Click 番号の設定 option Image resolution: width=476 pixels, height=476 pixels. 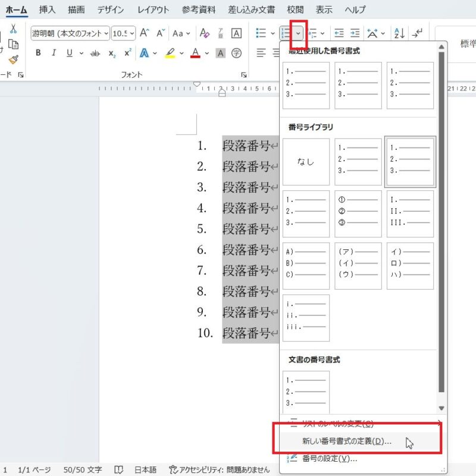click(x=329, y=458)
